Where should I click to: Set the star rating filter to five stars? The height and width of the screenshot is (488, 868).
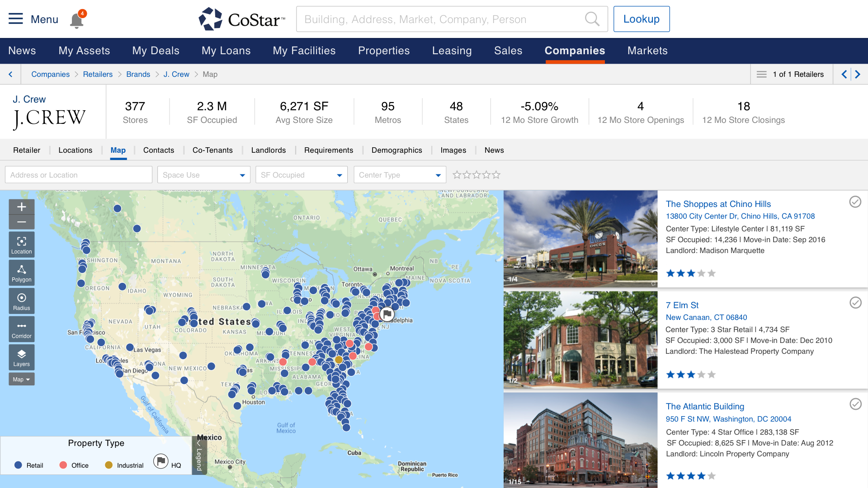tap(496, 175)
